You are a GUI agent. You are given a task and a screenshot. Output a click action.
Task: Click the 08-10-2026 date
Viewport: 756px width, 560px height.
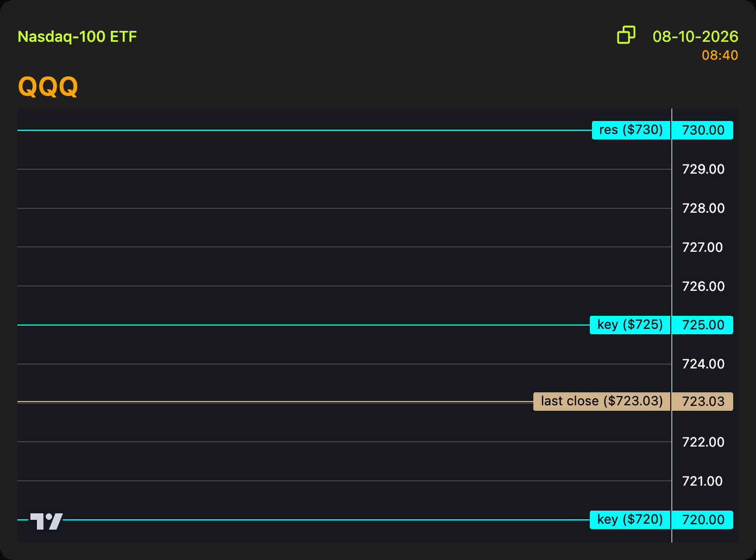point(695,36)
